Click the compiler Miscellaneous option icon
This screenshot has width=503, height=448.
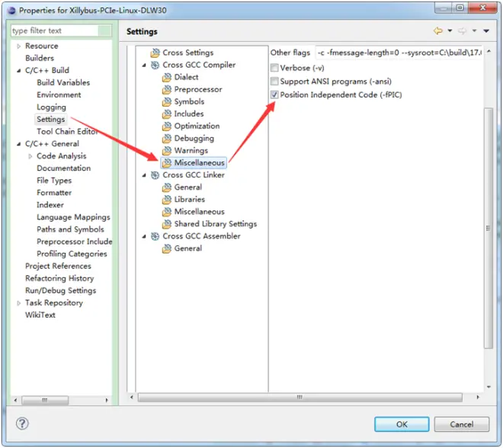coord(166,163)
